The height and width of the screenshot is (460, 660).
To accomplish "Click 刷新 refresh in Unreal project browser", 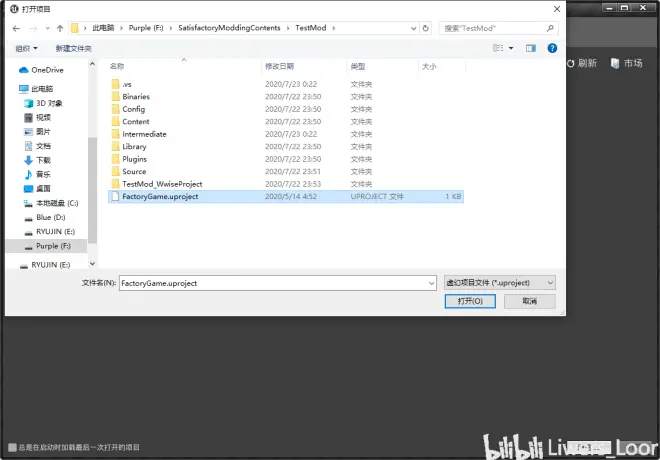I will coord(581,64).
